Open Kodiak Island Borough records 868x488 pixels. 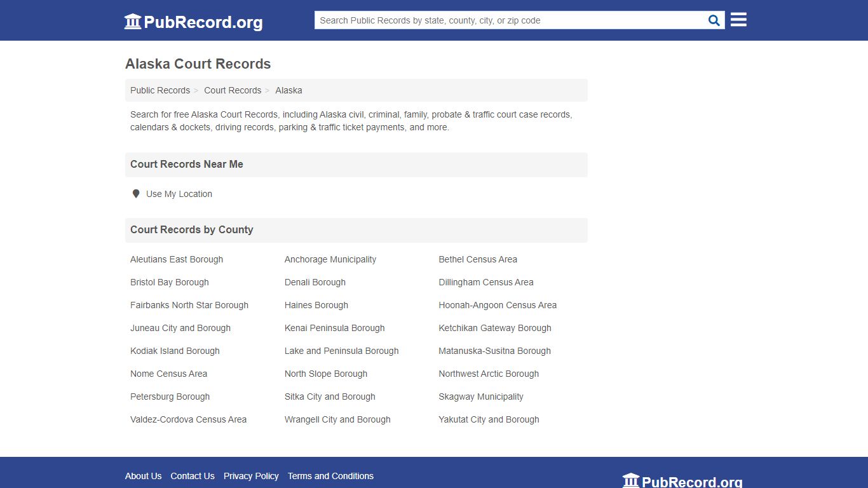[175, 351]
